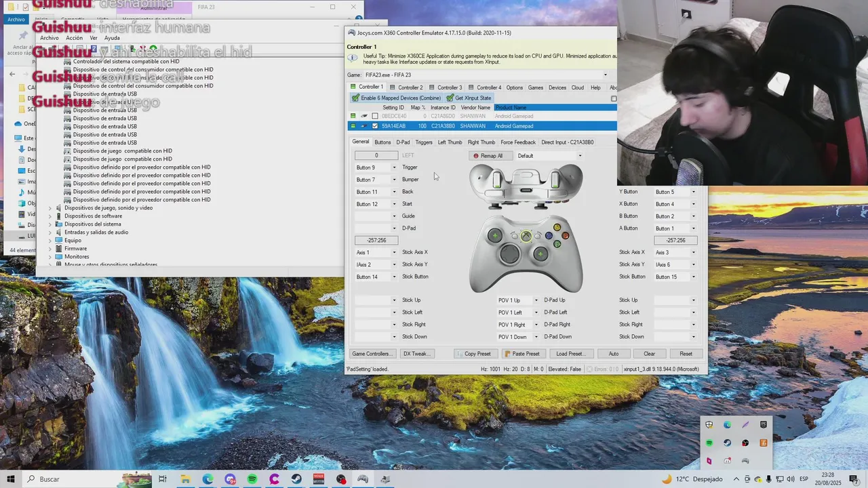Image resolution: width=868 pixels, height=488 pixels.
Task: Toggle Get XInput State
Action: 469,98
